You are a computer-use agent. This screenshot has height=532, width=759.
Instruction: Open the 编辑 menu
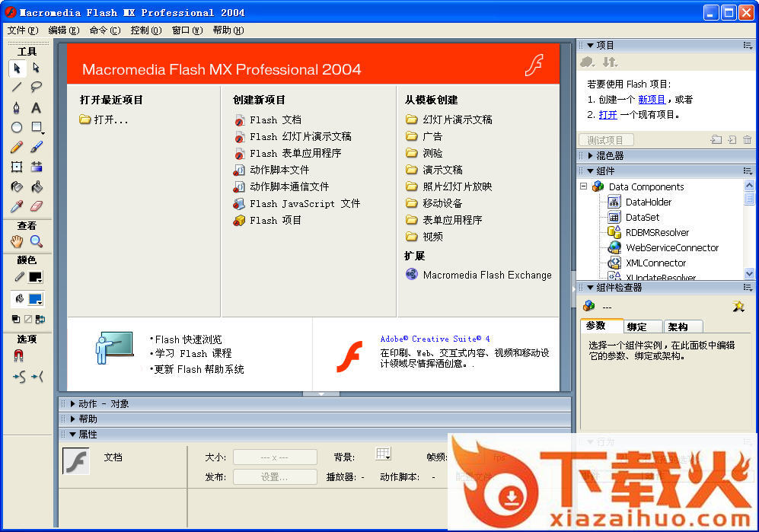pyautogui.click(x=64, y=30)
